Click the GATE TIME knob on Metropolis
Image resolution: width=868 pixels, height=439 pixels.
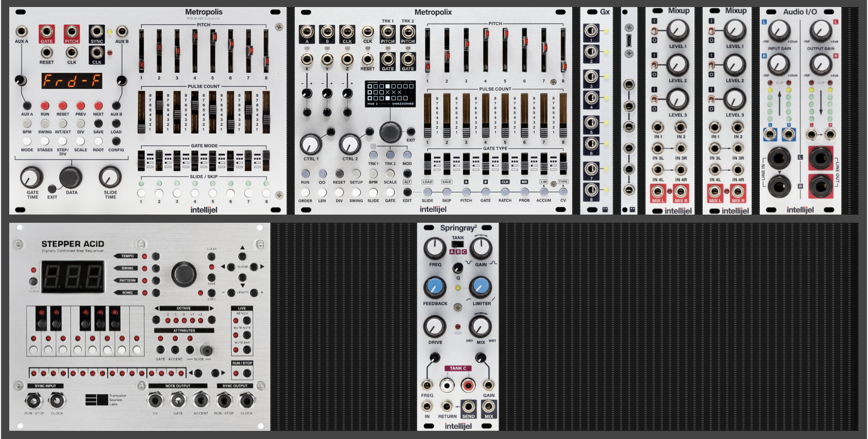[x=32, y=177]
